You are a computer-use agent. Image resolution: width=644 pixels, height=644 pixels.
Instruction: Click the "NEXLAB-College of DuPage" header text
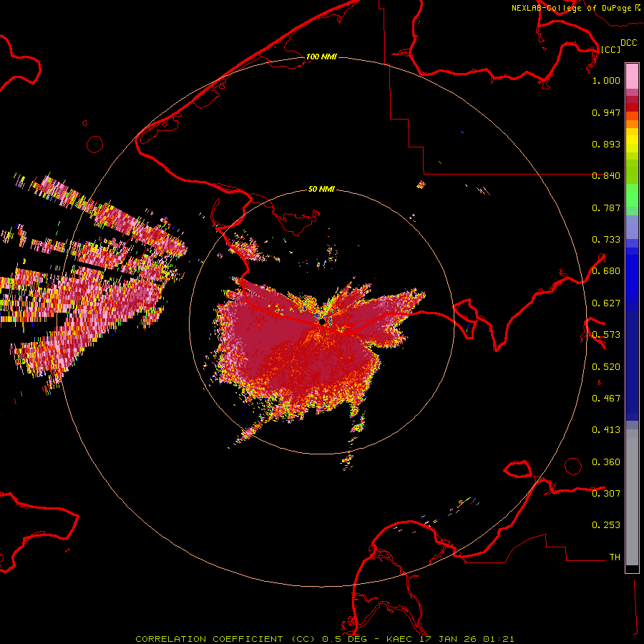[x=571, y=8]
